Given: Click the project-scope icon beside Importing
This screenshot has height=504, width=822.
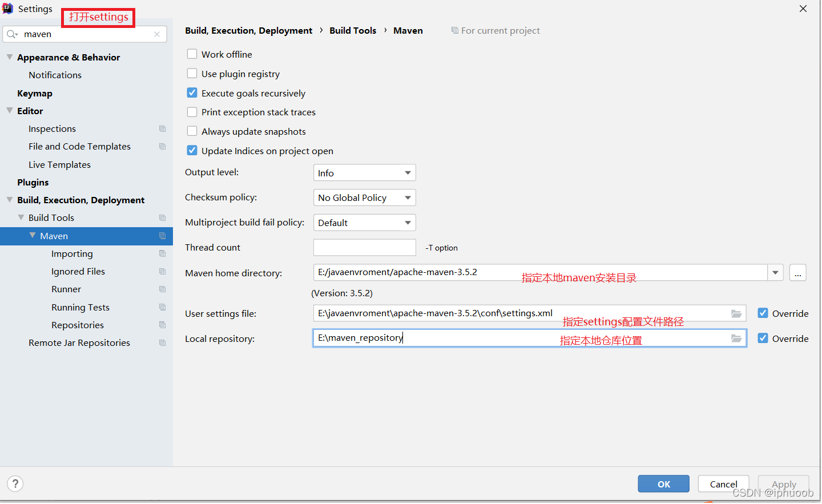Looking at the screenshot, I should coord(162,253).
